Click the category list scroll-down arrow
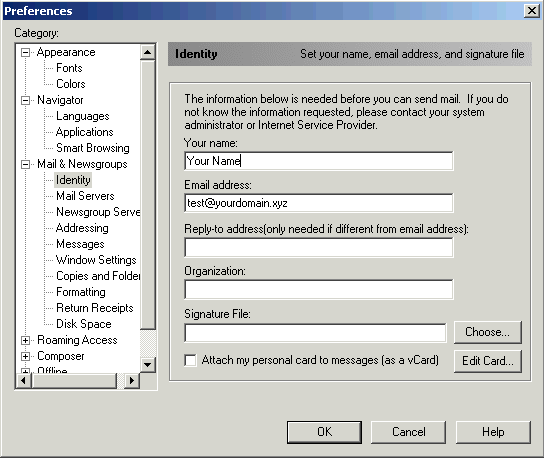This screenshot has width=544, height=458. coord(147,365)
